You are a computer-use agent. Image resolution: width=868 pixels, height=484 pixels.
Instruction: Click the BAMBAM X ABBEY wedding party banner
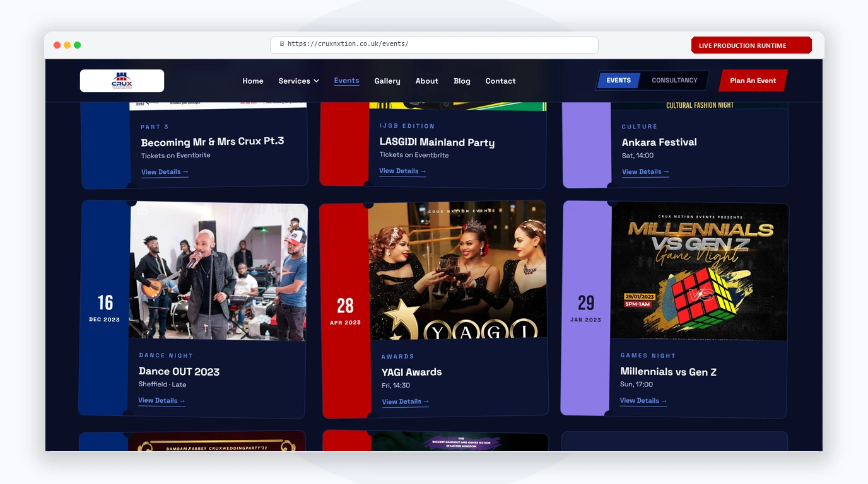click(217, 442)
